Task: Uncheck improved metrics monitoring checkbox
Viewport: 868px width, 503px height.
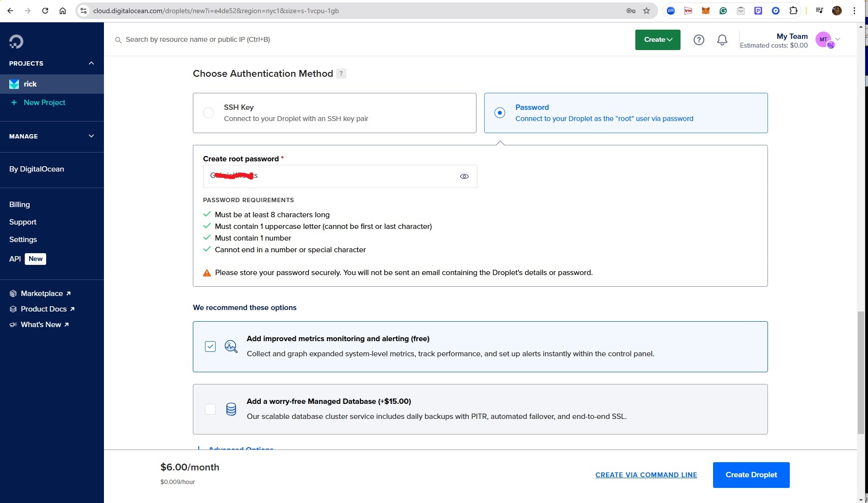Action: [x=210, y=347]
